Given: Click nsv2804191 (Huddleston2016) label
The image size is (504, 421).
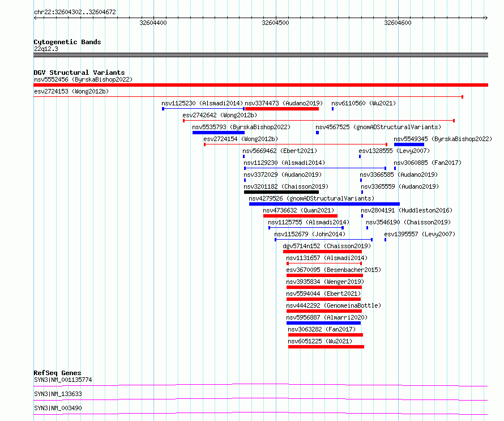Looking at the screenshot, I should [x=407, y=210].
